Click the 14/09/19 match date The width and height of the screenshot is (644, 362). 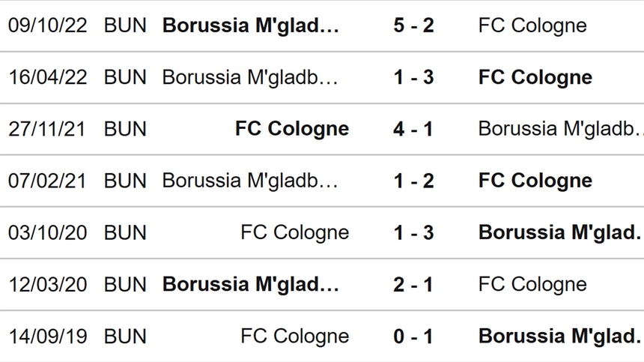[48, 336]
